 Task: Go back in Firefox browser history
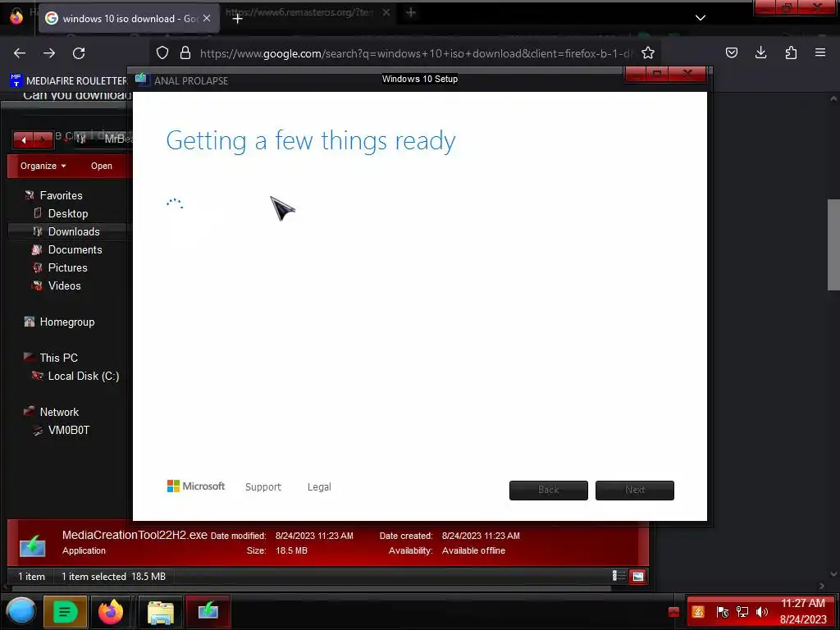pyautogui.click(x=20, y=53)
